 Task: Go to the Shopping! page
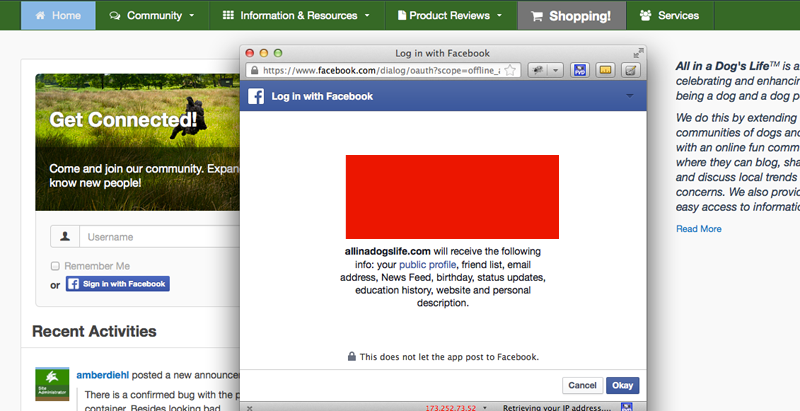571,16
